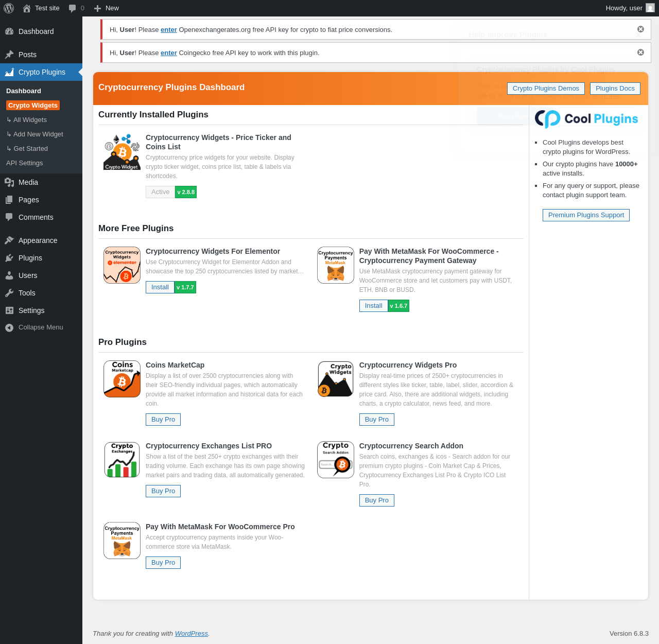The height and width of the screenshot is (644, 659).
Task: Click Cool Plugins logo
Action: coord(586,119)
